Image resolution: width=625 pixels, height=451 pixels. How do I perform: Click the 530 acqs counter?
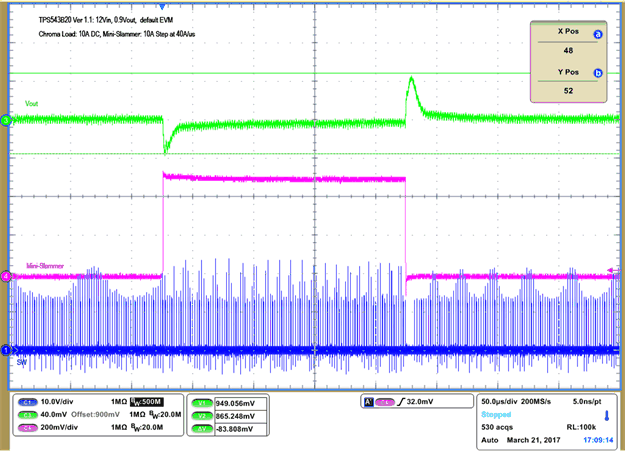pos(497,427)
